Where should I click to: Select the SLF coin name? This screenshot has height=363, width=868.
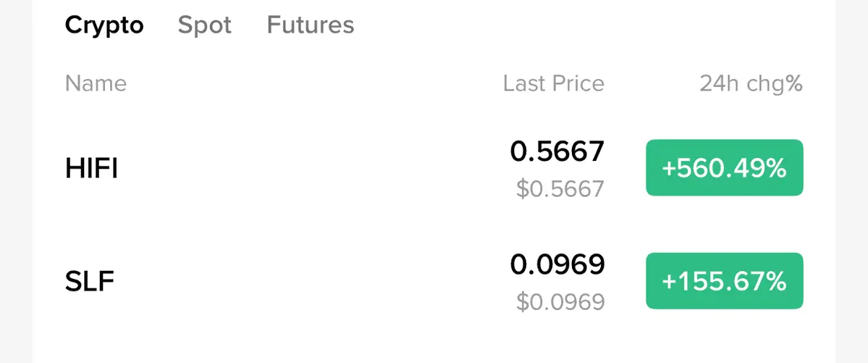[x=90, y=282]
